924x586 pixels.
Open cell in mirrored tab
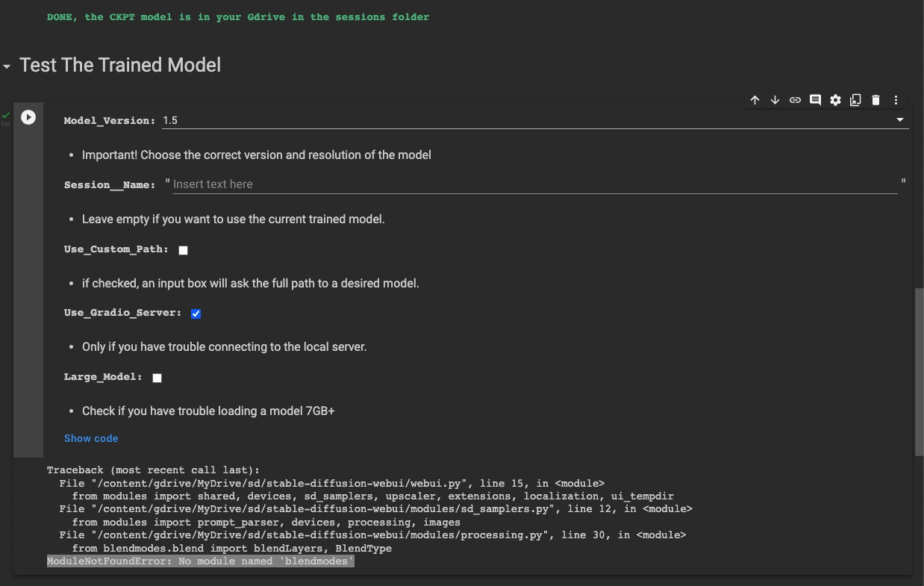[855, 99]
